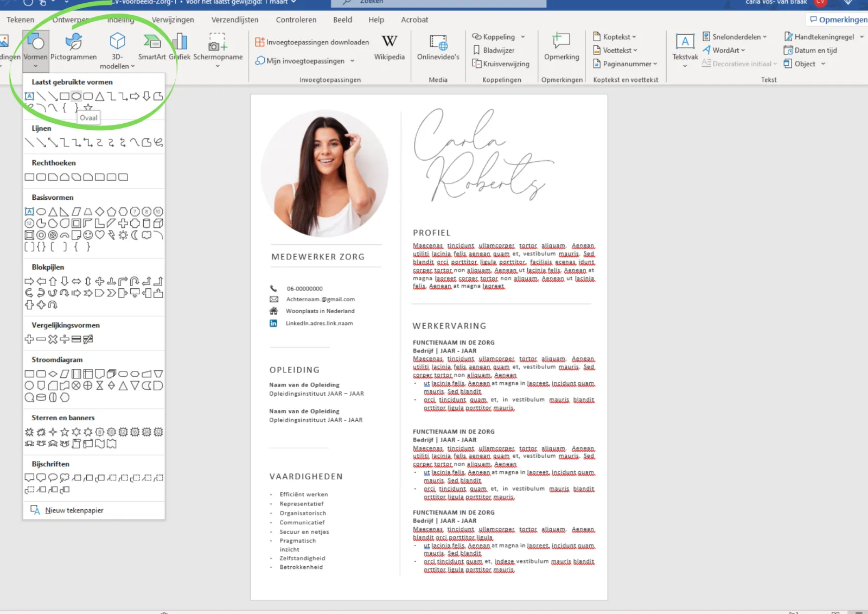
Task: Select the Pictogrammen tool in the ribbon
Action: pyautogui.click(x=74, y=46)
